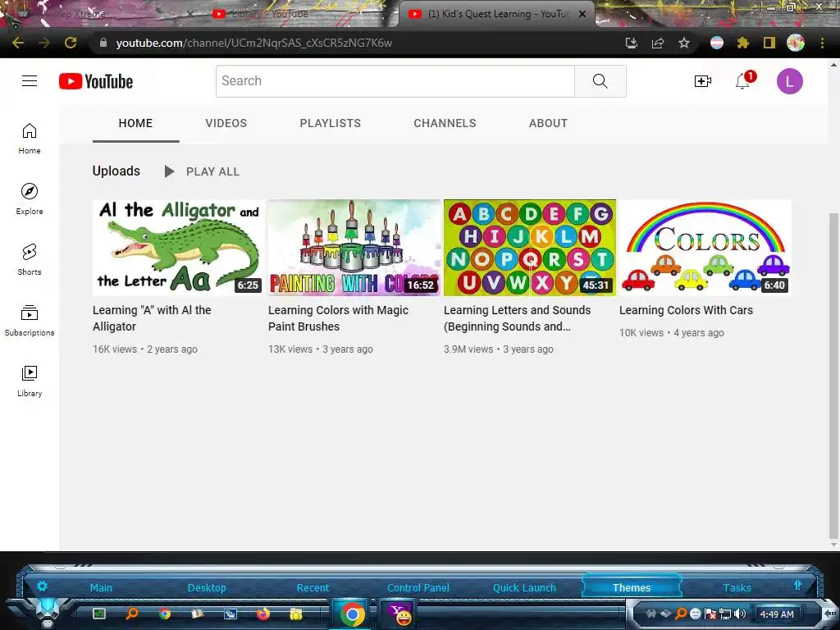Click Al the Alligator video thumbnail
The image size is (840, 630).
(178, 248)
